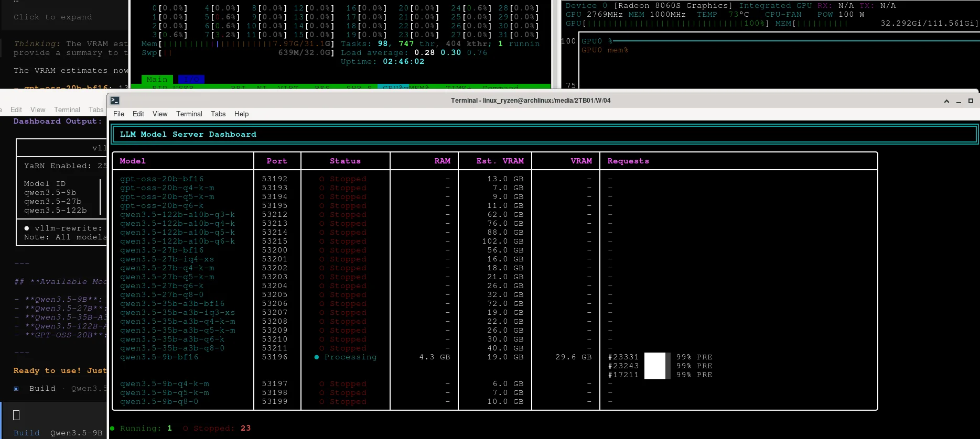
Task: Expand the collapsed 'Click to expand' block
Action: [52, 17]
